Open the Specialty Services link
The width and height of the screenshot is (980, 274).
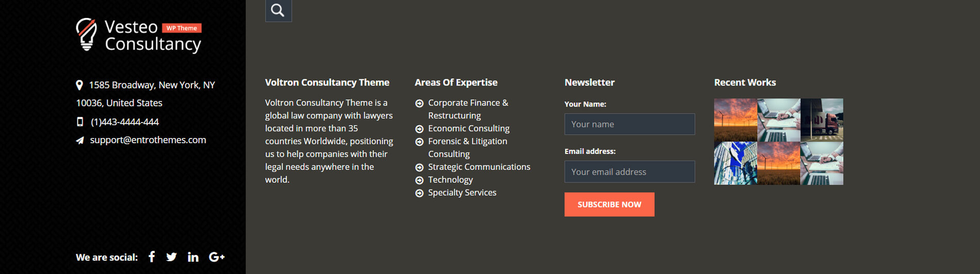coord(462,193)
